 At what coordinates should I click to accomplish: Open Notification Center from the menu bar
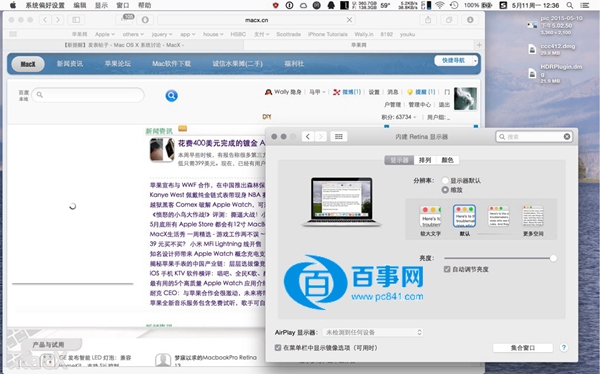click(585, 5)
